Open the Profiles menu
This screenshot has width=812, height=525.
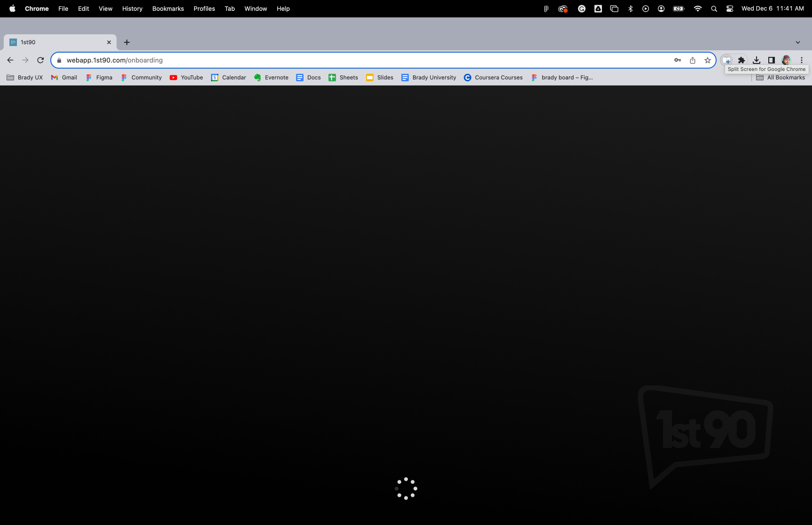click(x=204, y=8)
